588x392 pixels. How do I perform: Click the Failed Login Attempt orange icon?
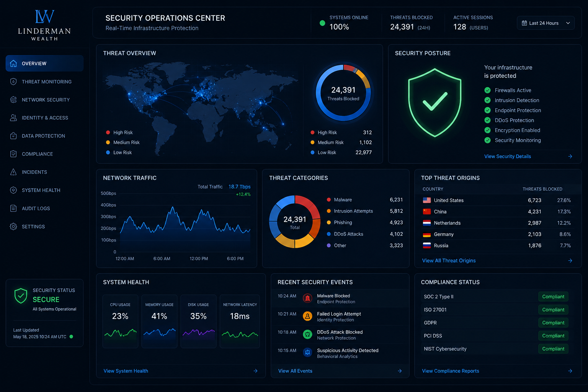pos(307,316)
